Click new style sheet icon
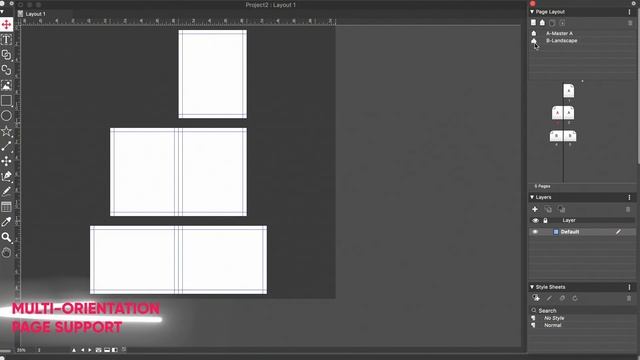Screen dimensions: 640x360 (x=536, y=298)
